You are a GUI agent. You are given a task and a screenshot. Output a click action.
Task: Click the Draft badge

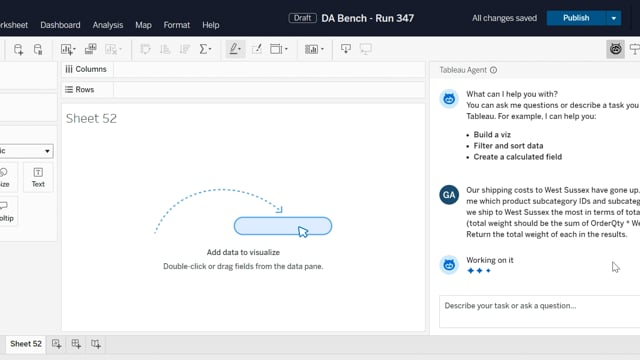pyautogui.click(x=302, y=18)
